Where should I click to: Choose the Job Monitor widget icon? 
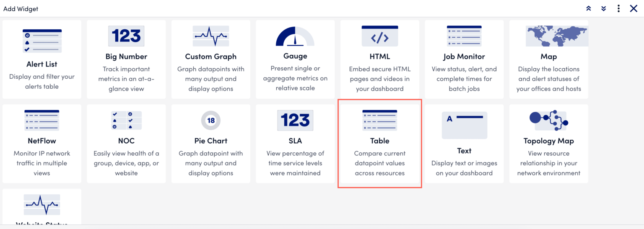pyautogui.click(x=464, y=36)
